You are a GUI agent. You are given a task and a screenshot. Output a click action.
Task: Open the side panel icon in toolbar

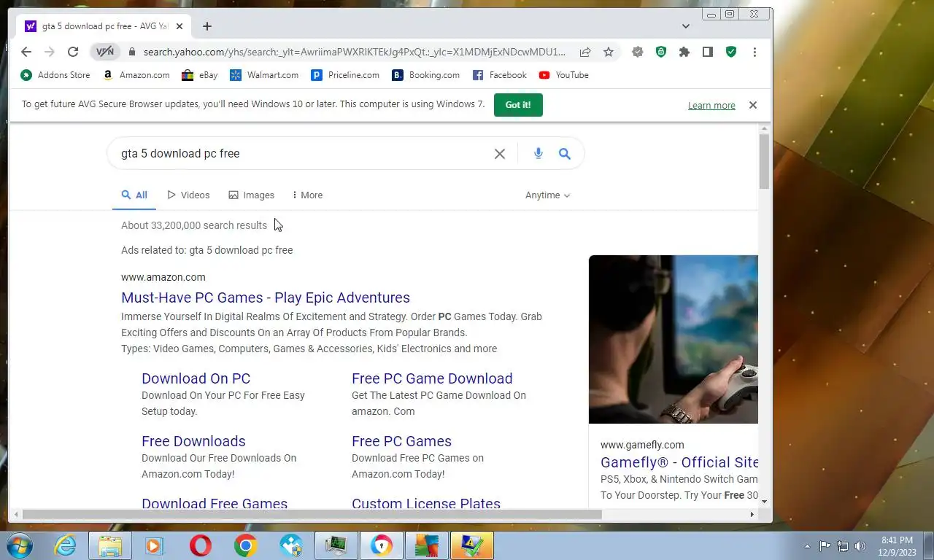[708, 52]
